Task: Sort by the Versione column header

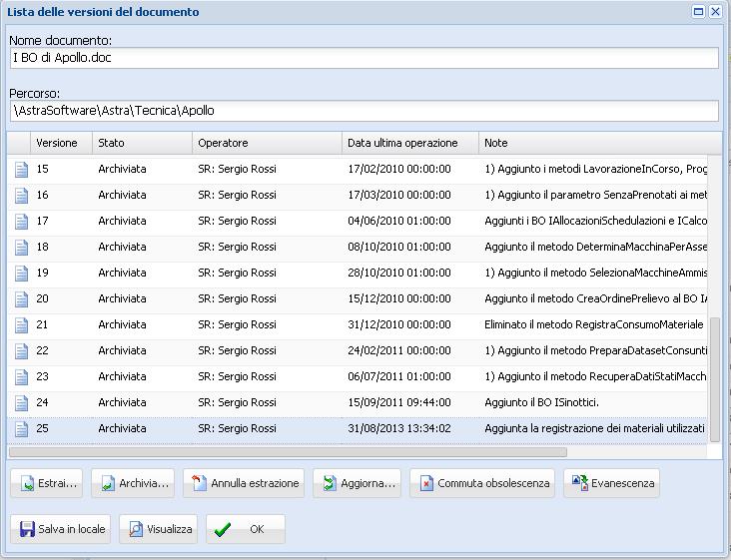Action: [60, 143]
